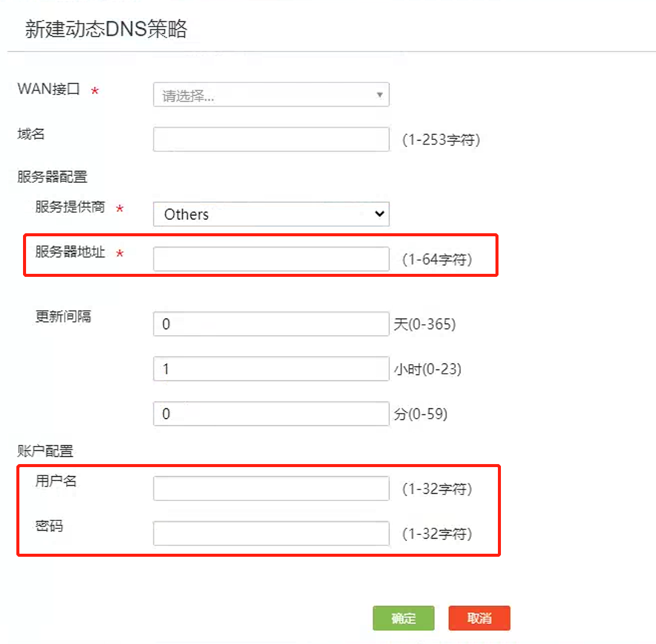Viewport: 656px width, 644px height.
Task: Click the 服务提供商 label text
Action: tap(70, 207)
